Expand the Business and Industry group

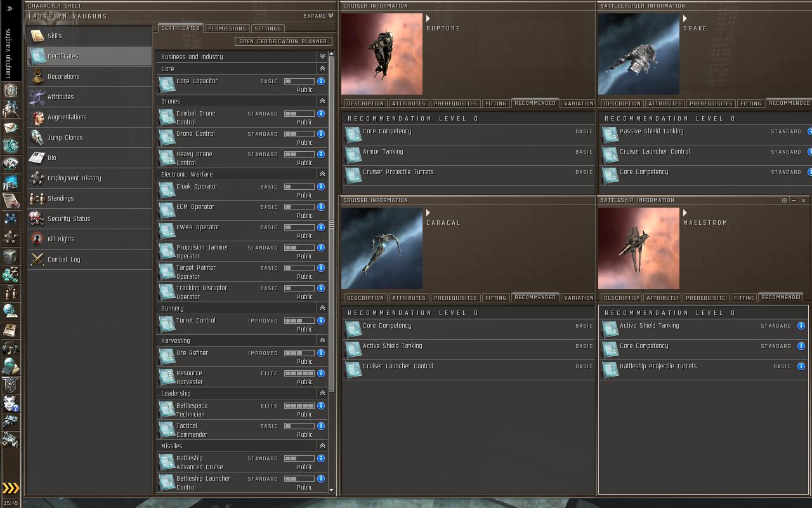pyautogui.click(x=322, y=57)
